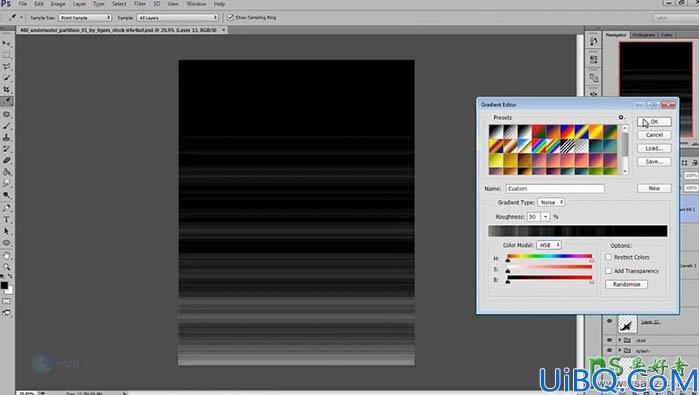Toggle visibility of the Layer 11 eye icon
Image resolution: width=699 pixels, height=395 pixels.
tap(609, 321)
